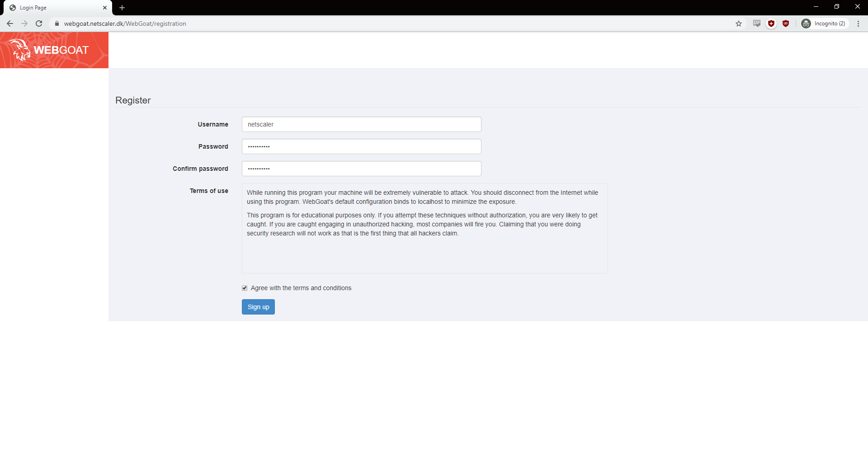Focus the Confirm password field
Image resolution: width=868 pixels, height=470 pixels.
[361, 169]
